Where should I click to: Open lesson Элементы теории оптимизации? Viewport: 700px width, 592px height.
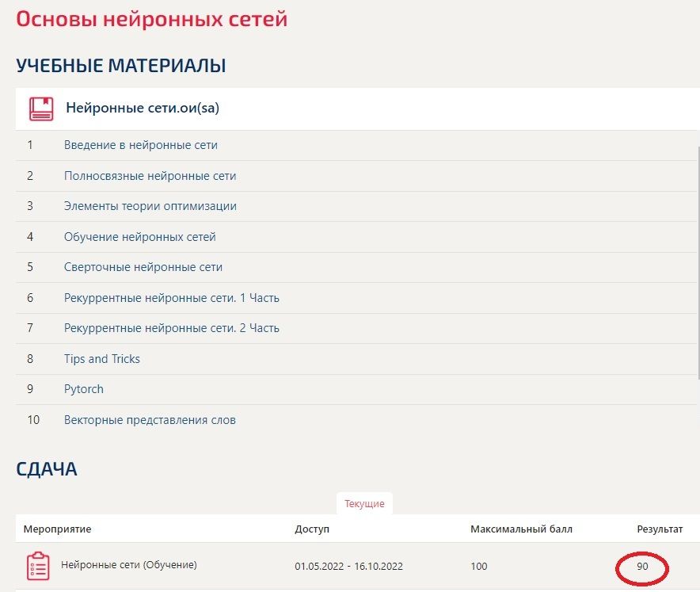point(150,206)
